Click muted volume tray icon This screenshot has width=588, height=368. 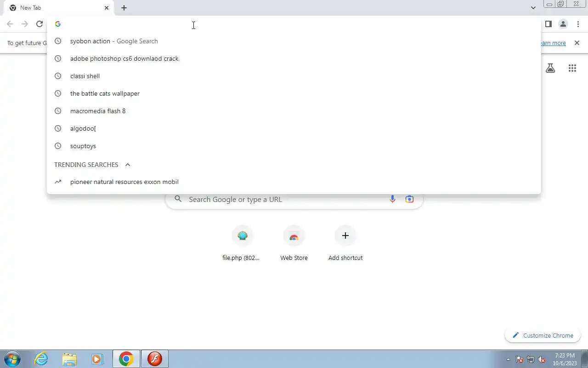coord(542,359)
